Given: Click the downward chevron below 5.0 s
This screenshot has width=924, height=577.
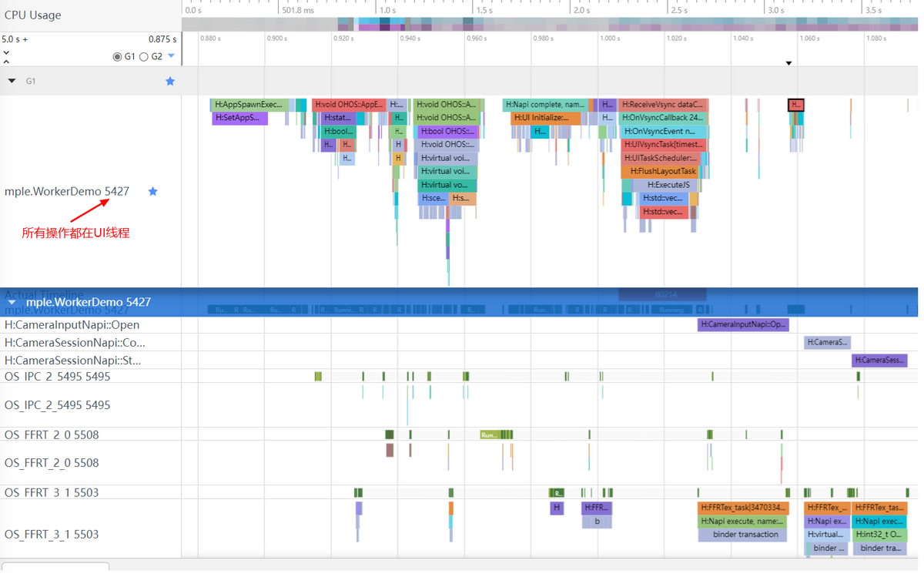Looking at the screenshot, I should (x=7, y=53).
